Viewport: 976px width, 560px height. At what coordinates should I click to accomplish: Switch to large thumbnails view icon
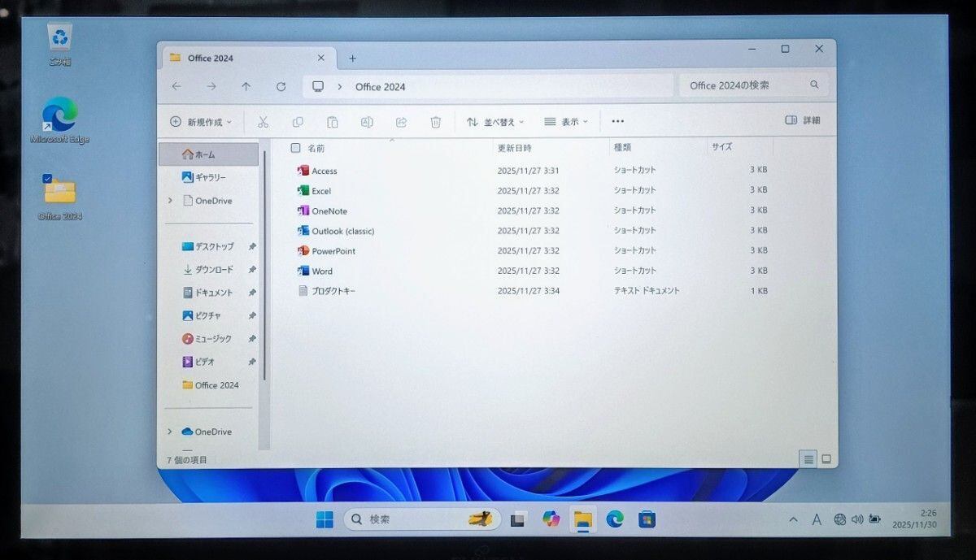826,459
